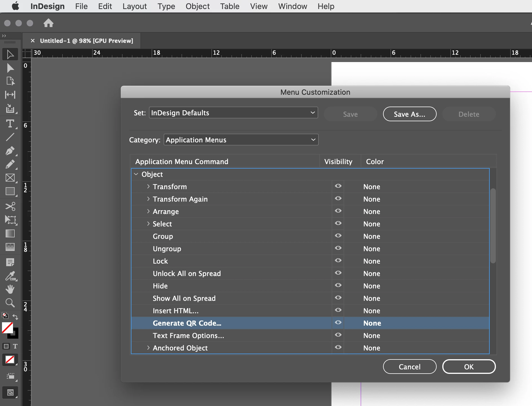Image resolution: width=532 pixels, height=406 pixels.
Task: Open the Object menu in menu bar
Action: point(197,6)
